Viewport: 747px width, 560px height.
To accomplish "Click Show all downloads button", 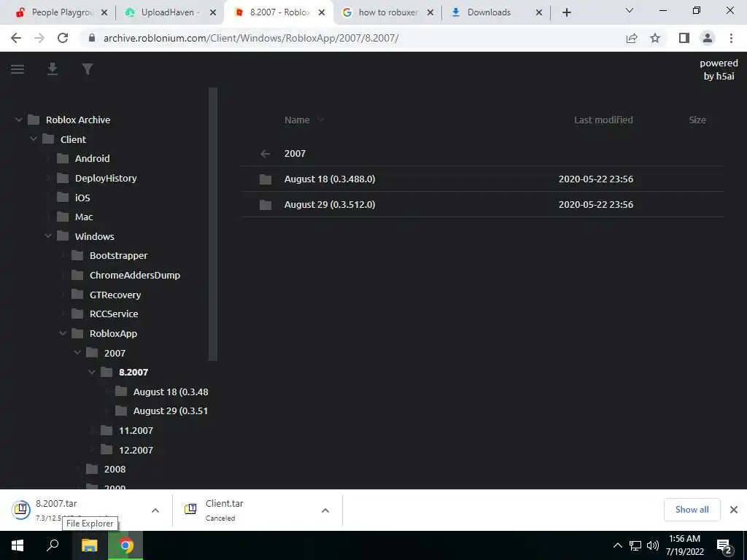I will [692, 510].
